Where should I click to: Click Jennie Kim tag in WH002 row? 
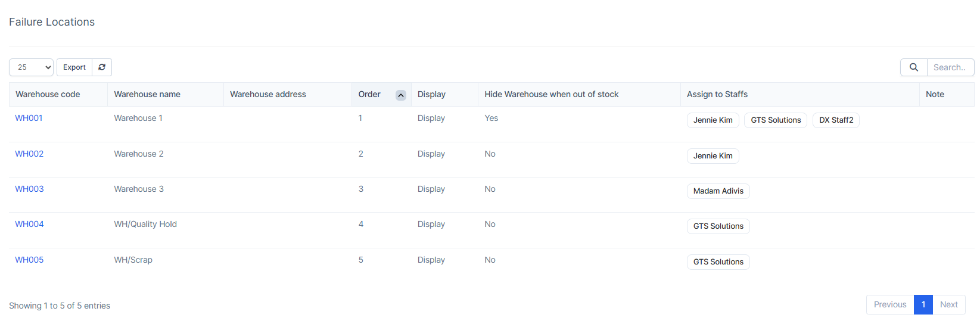pyautogui.click(x=713, y=156)
